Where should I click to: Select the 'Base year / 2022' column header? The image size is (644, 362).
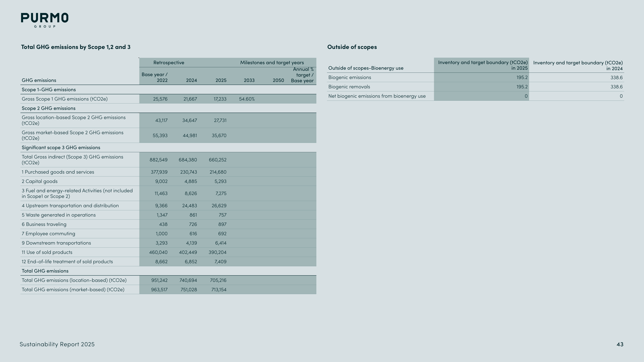pyautogui.click(x=155, y=77)
